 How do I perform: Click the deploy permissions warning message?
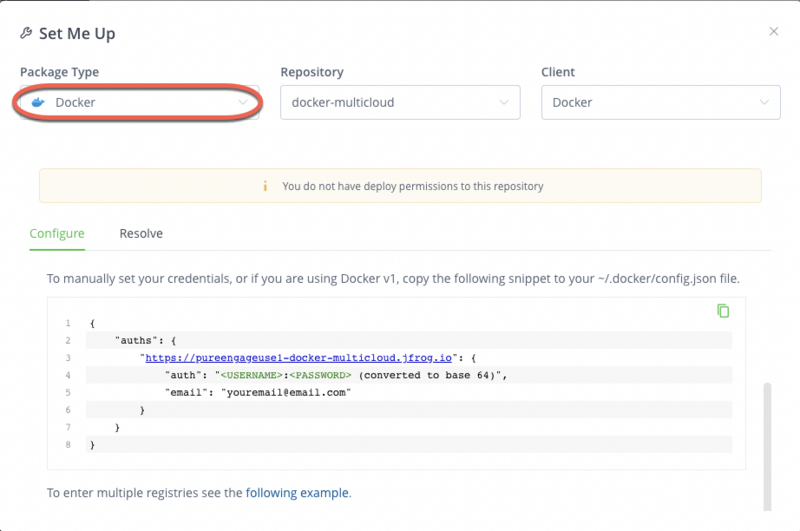pos(413,186)
